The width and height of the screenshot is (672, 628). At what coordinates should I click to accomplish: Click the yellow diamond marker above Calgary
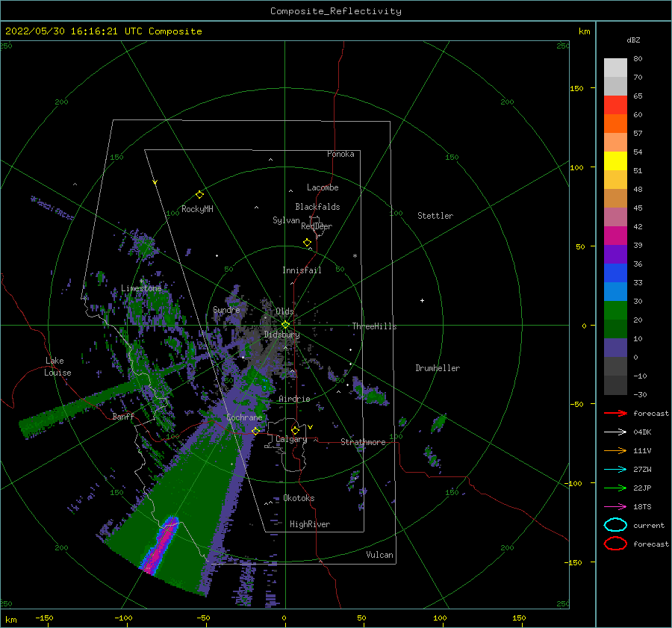click(x=295, y=430)
